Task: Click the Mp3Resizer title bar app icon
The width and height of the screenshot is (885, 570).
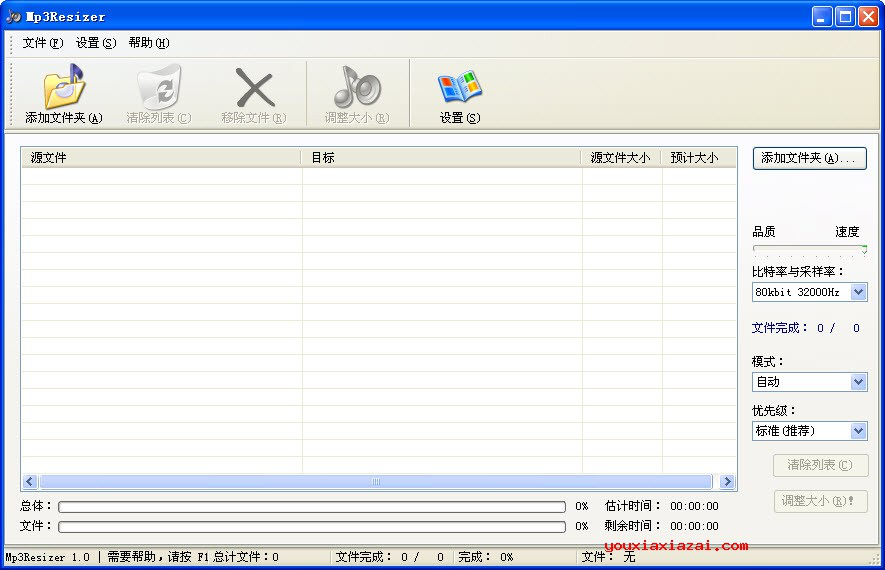Action: 13,16
